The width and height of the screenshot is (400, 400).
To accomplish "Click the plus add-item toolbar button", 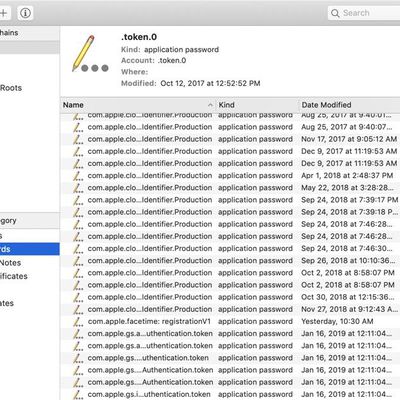I will coord(4,13).
